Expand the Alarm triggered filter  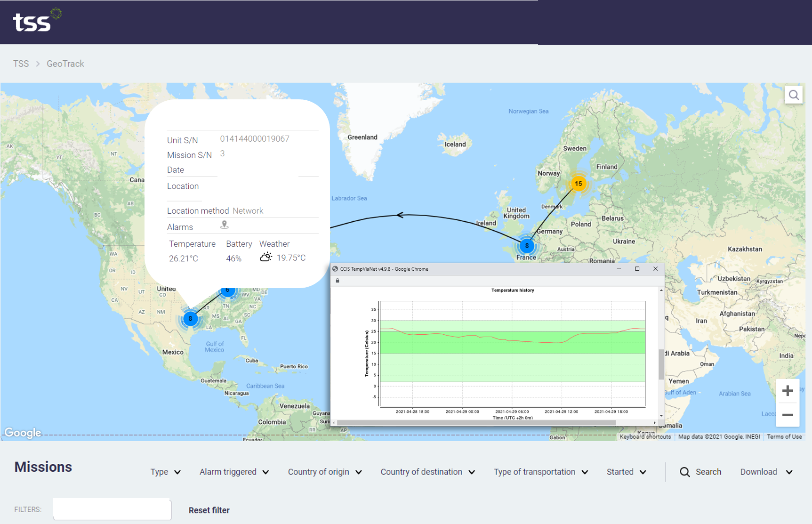click(x=234, y=472)
